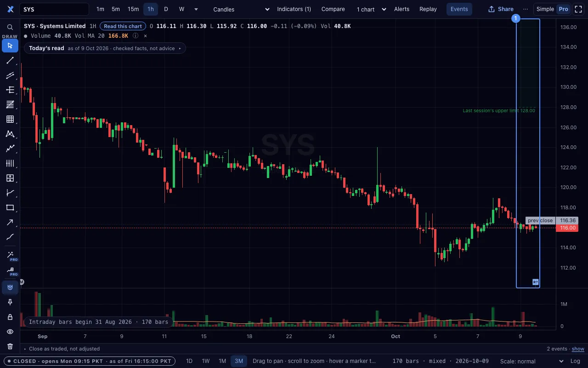
Task: Select the trend line drawing tool
Action: pyautogui.click(x=10, y=60)
